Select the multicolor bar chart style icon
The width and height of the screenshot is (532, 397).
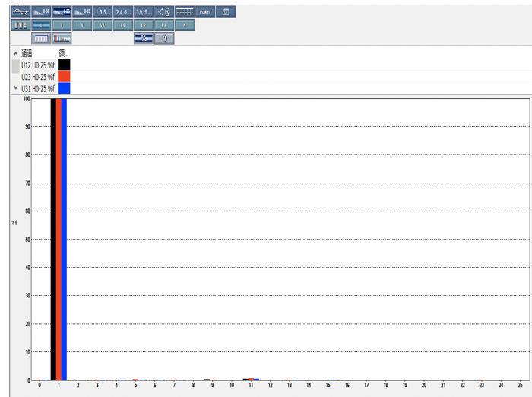tap(62, 38)
